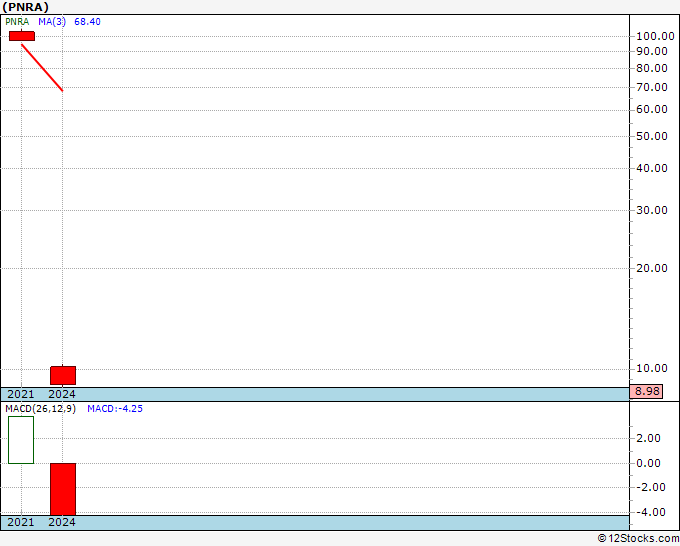Screen dimensions: 680x546
Task: Click the 68.40 moving average value
Action: tap(87, 22)
